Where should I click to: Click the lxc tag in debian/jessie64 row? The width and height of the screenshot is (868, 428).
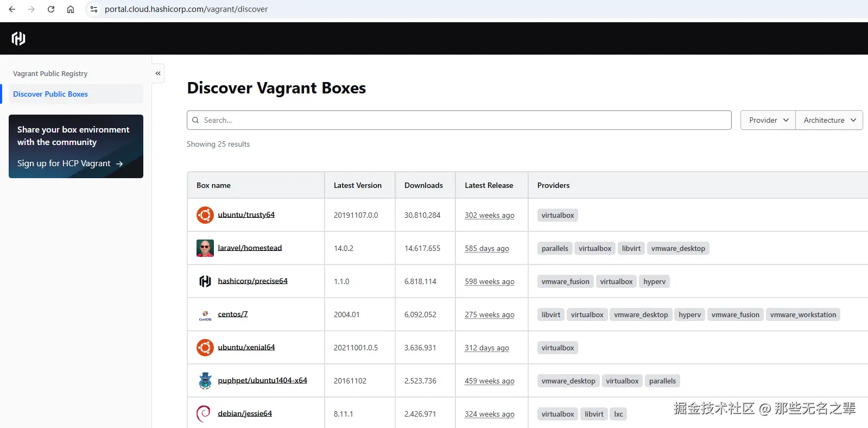point(618,414)
